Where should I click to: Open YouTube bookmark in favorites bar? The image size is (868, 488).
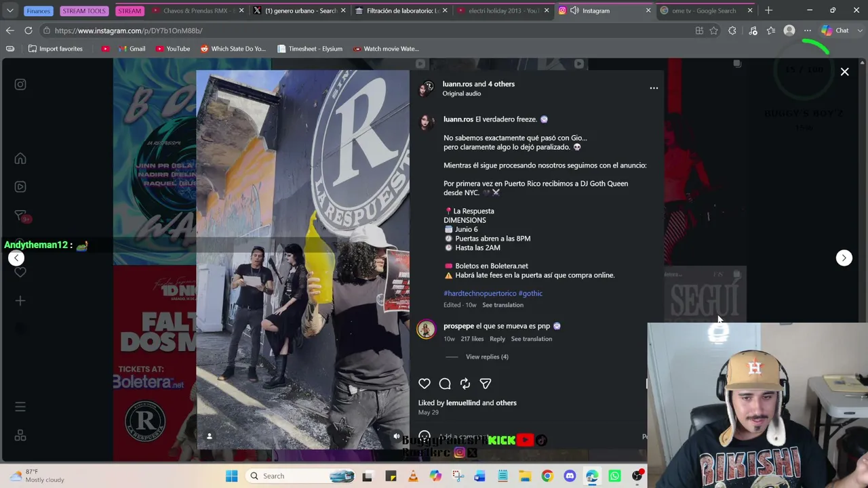click(x=173, y=49)
